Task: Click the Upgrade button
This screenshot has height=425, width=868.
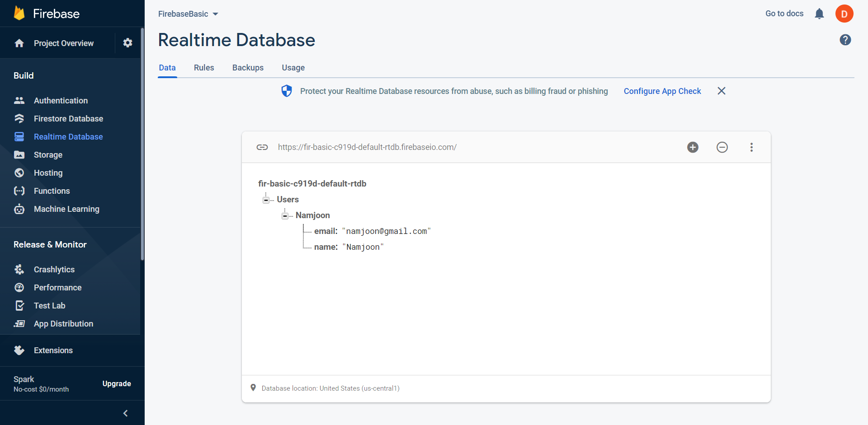Action: [116, 383]
